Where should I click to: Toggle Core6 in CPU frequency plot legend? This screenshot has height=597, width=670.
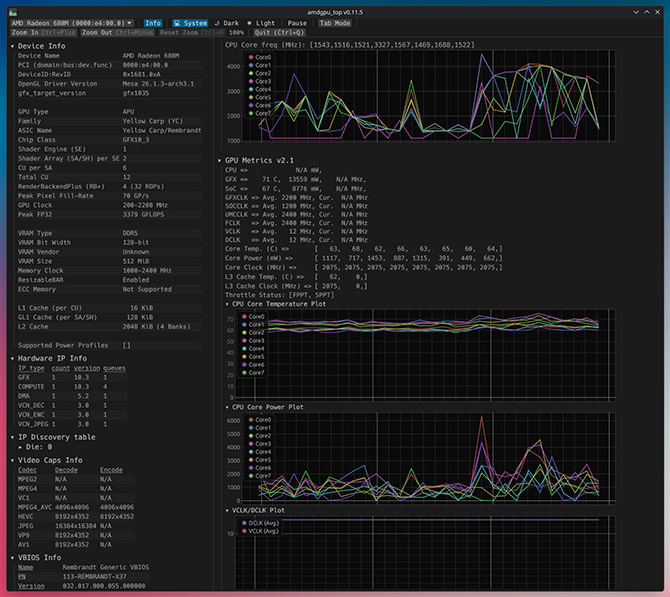click(x=259, y=105)
